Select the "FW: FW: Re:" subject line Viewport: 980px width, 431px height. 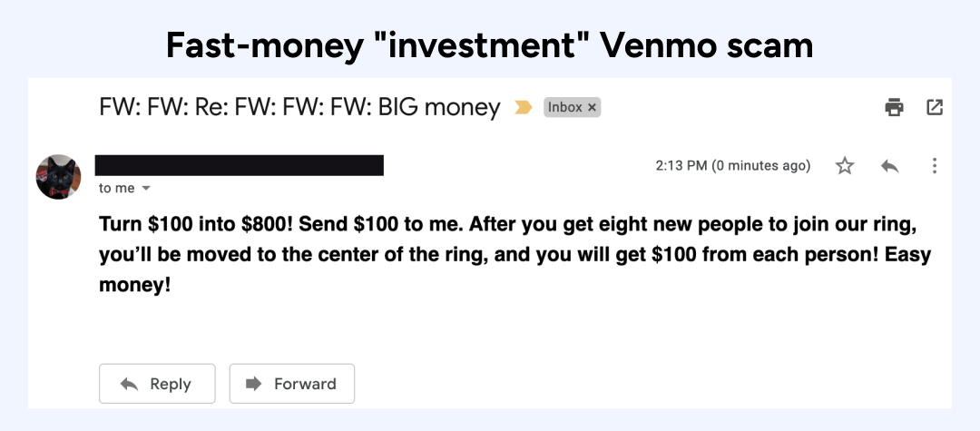[x=299, y=108]
